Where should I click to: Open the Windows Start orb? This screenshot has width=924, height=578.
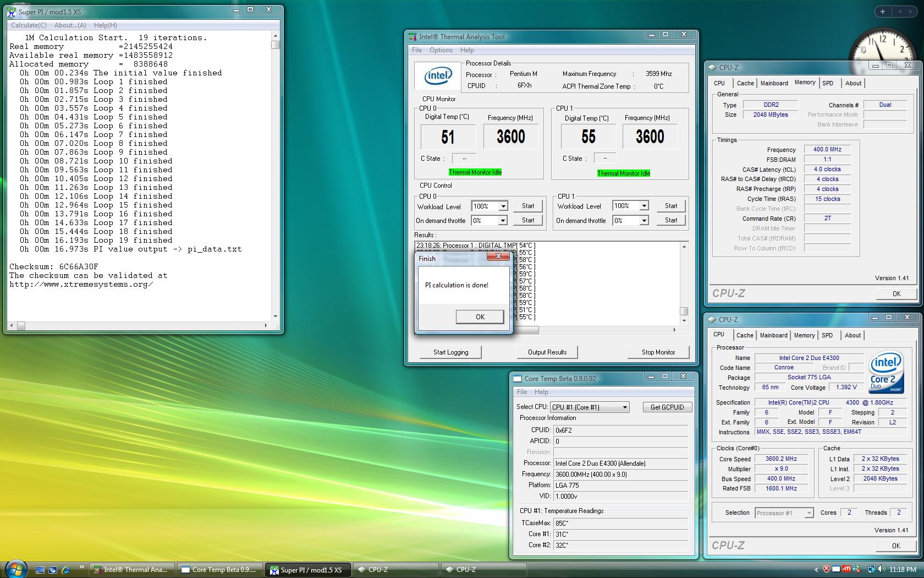click(x=15, y=569)
